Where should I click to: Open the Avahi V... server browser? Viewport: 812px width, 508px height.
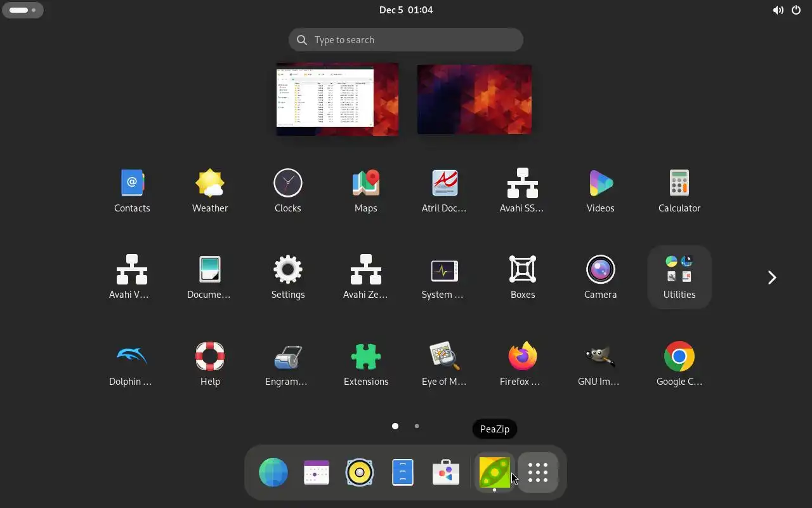click(x=132, y=277)
